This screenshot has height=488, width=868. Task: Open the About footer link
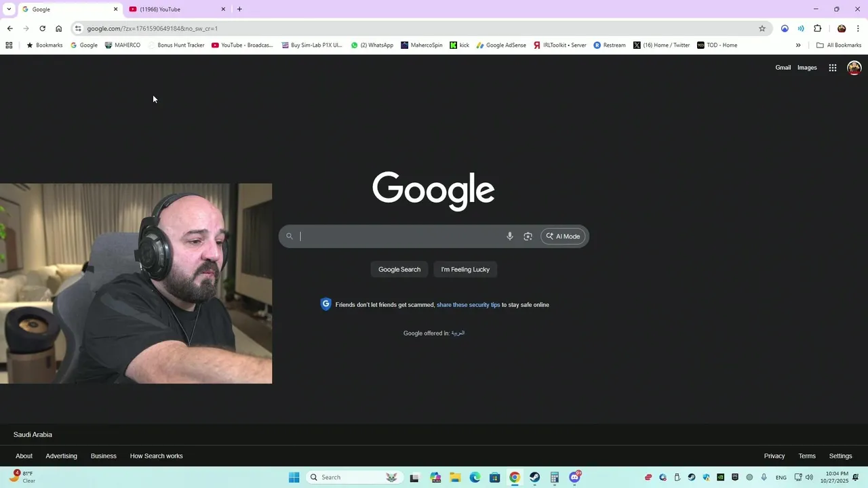[24, 456]
